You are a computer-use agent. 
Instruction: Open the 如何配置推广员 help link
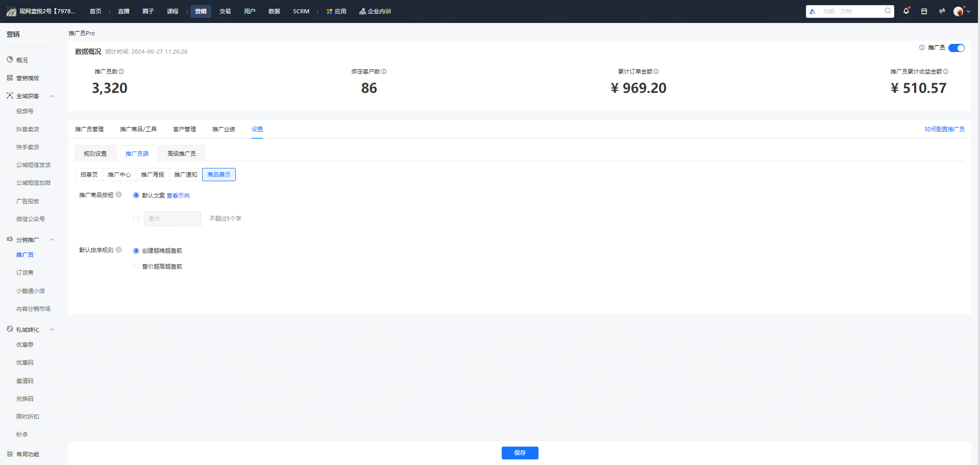point(945,129)
